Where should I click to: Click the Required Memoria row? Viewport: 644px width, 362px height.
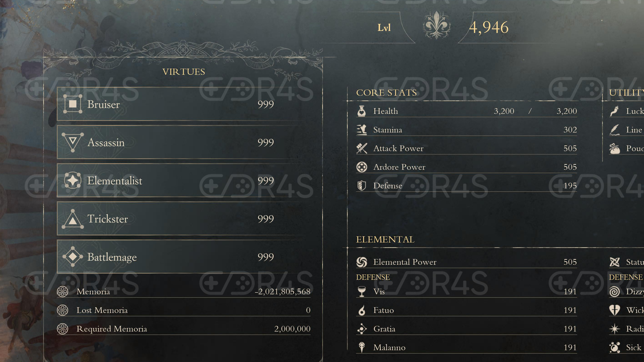(x=184, y=329)
